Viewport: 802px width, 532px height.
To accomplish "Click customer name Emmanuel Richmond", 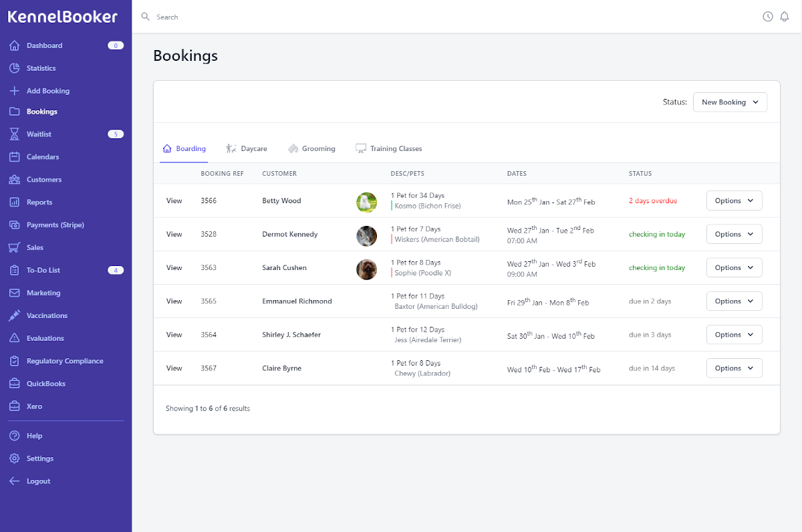I will pyautogui.click(x=297, y=301).
